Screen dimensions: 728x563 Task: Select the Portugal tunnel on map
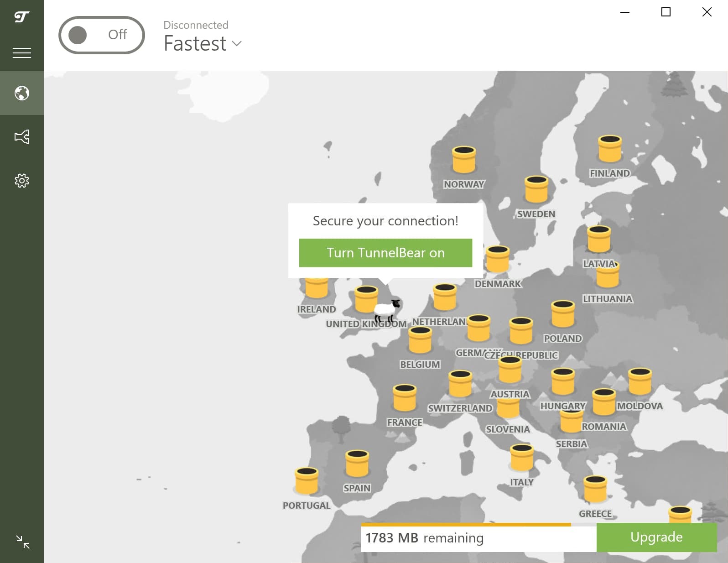coord(307,480)
